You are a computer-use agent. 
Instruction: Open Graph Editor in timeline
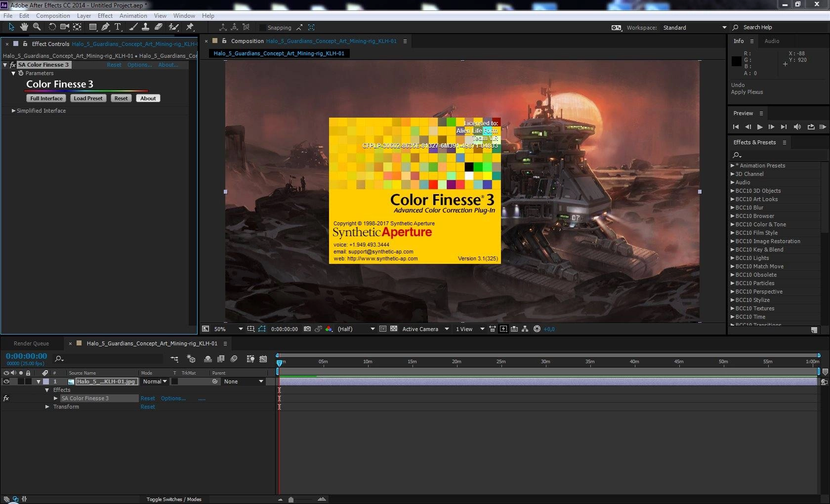(263, 359)
